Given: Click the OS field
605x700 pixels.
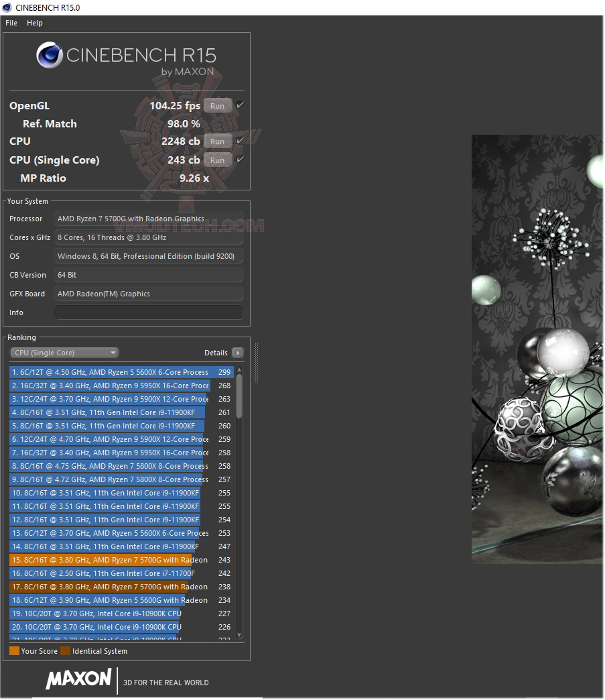Looking at the screenshot, I should (x=149, y=256).
